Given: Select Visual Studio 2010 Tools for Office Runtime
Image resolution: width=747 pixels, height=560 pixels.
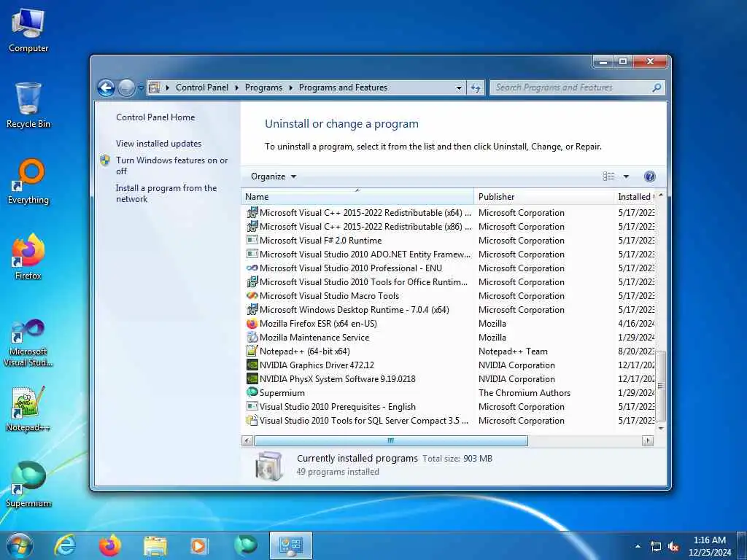Looking at the screenshot, I should click(x=363, y=282).
